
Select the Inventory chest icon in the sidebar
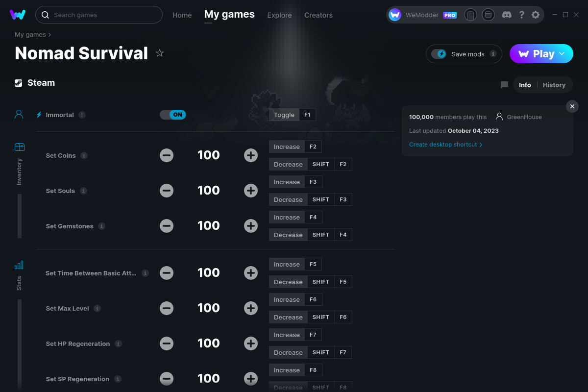click(19, 147)
